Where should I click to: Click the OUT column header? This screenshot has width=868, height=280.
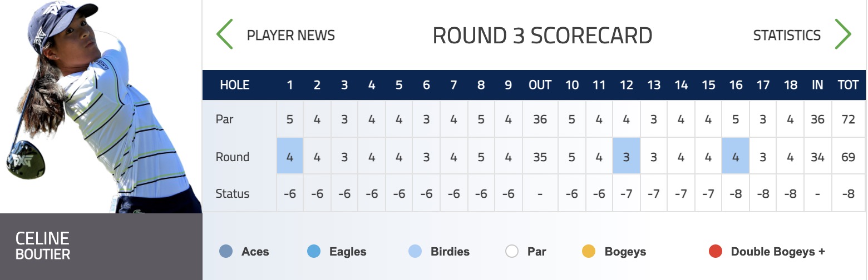[x=540, y=85]
